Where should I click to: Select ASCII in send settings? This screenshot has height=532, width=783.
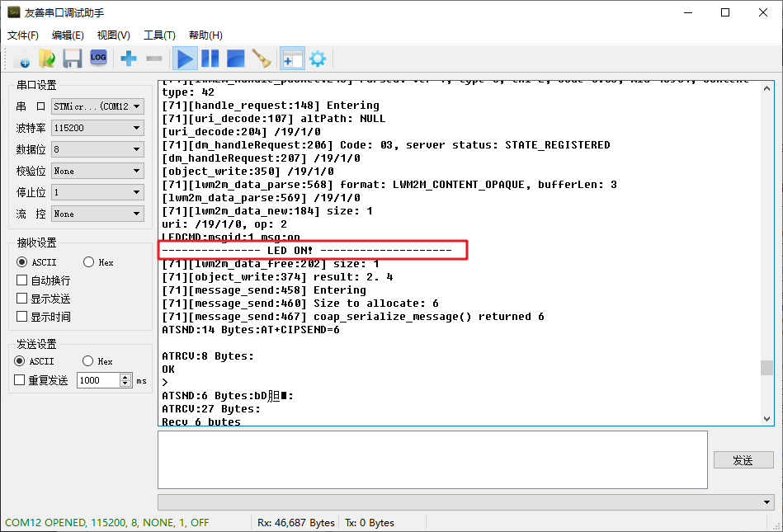[x=35, y=360]
